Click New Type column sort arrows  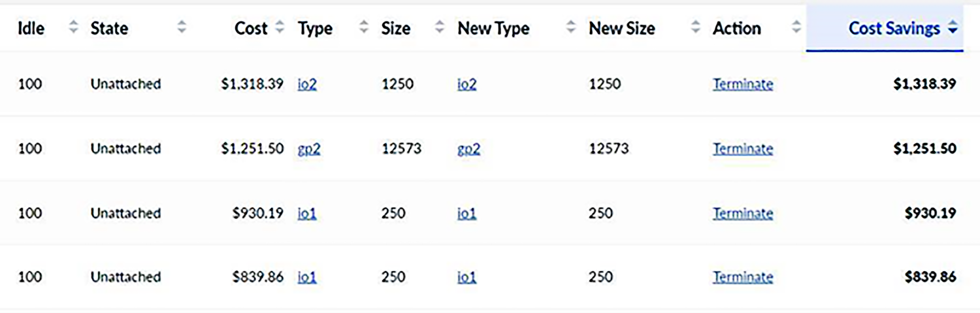tap(571, 28)
